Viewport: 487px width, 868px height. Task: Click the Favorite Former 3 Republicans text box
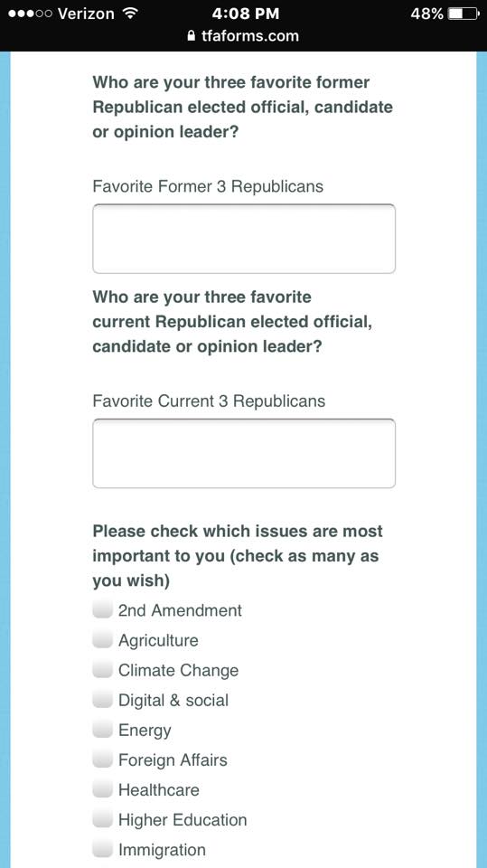click(x=244, y=239)
